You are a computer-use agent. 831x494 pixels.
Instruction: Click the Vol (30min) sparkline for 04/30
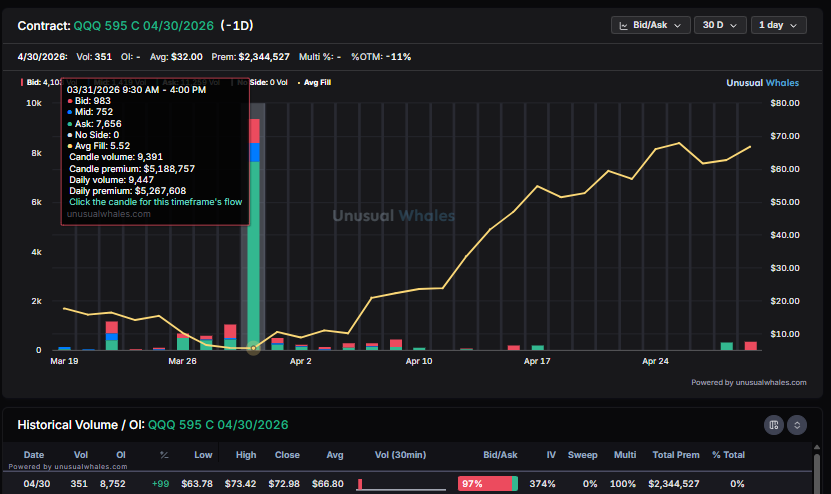coord(401,484)
